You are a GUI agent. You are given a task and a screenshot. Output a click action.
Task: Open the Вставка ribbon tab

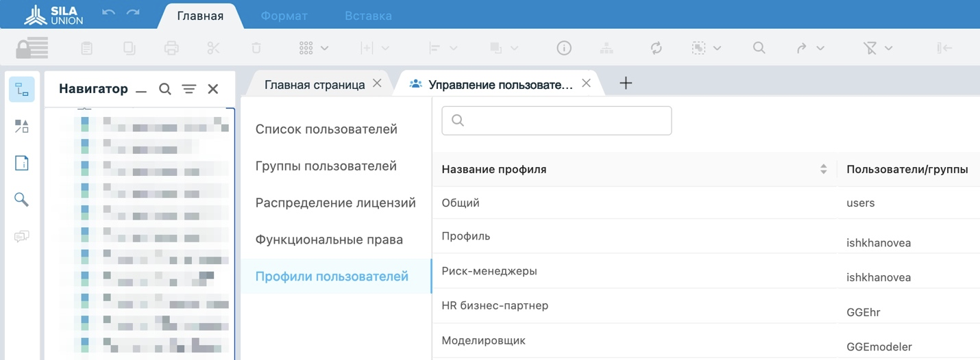click(368, 16)
